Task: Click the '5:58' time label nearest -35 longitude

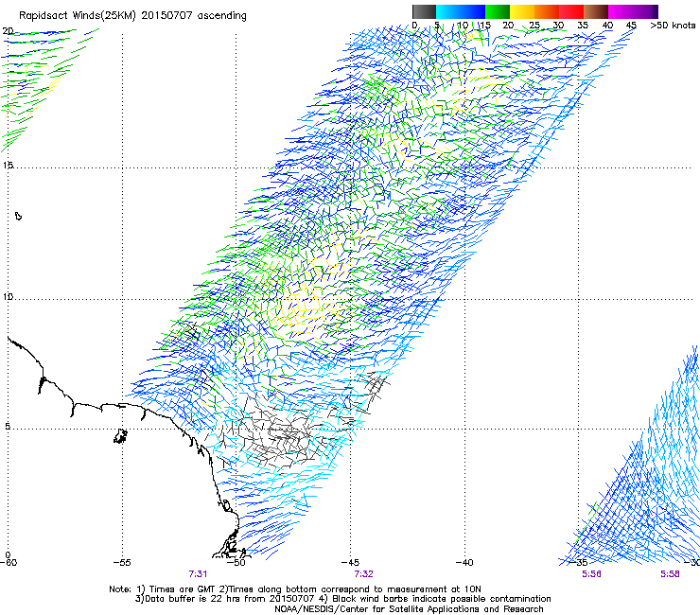Action: (x=591, y=574)
